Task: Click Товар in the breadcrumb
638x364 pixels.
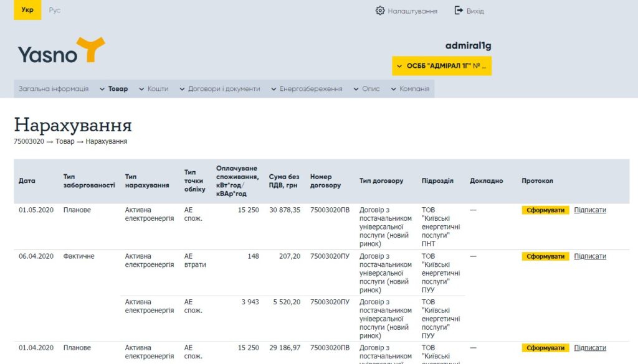Action: click(x=65, y=141)
